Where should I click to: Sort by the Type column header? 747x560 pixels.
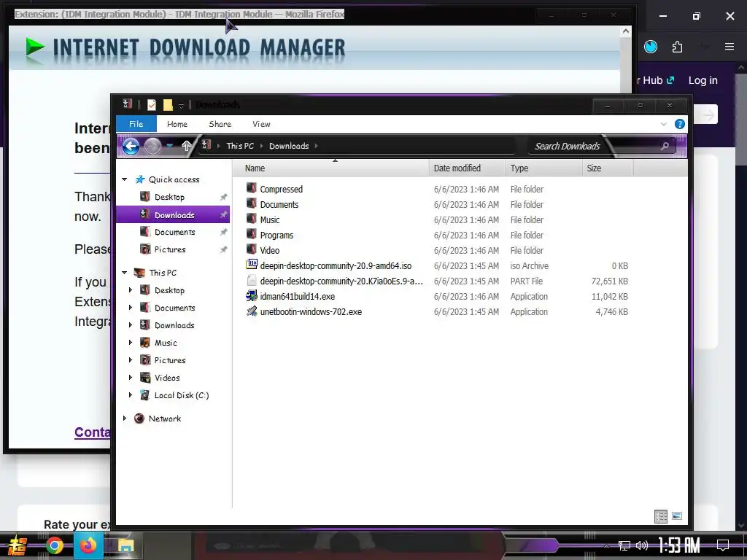coord(543,168)
